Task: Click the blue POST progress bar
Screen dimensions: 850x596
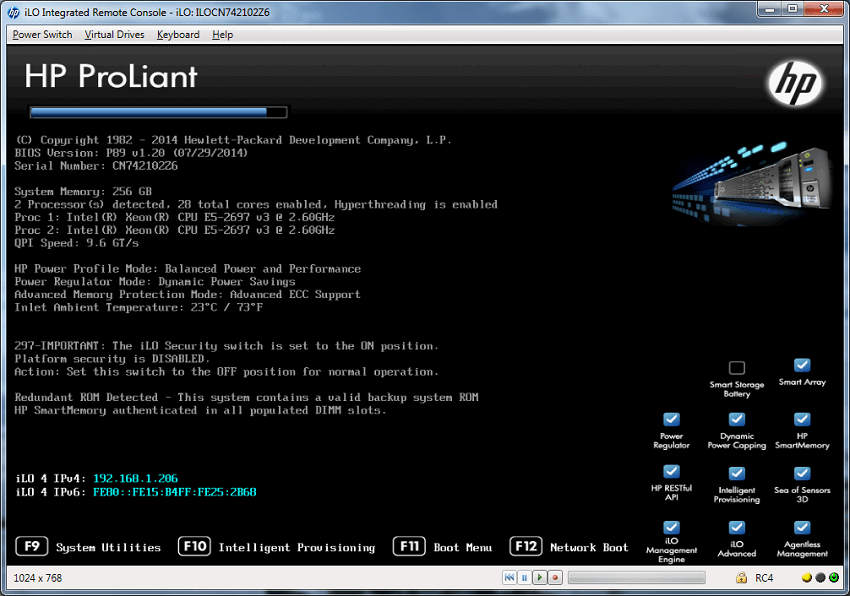Action: [158, 112]
